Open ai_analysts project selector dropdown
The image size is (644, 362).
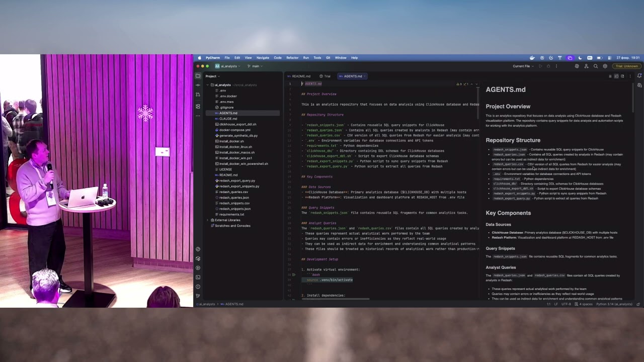pyautogui.click(x=228, y=66)
